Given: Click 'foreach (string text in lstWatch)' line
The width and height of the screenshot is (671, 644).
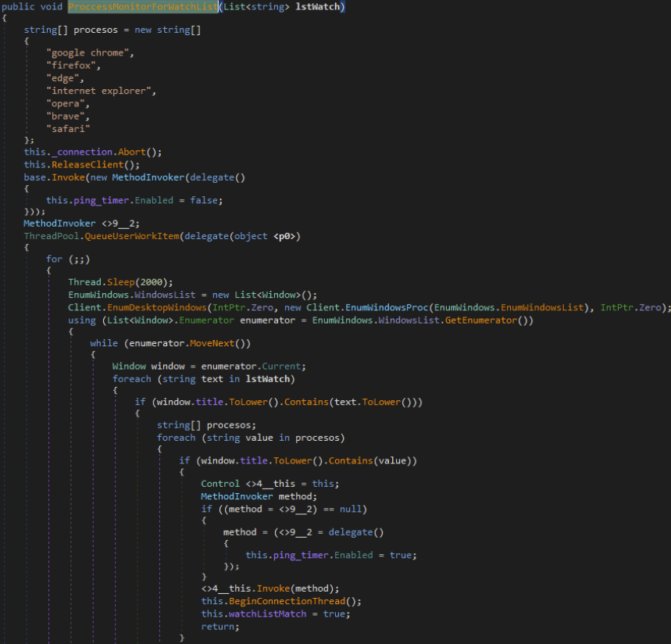Looking at the screenshot, I should click(x=203, y=379).
